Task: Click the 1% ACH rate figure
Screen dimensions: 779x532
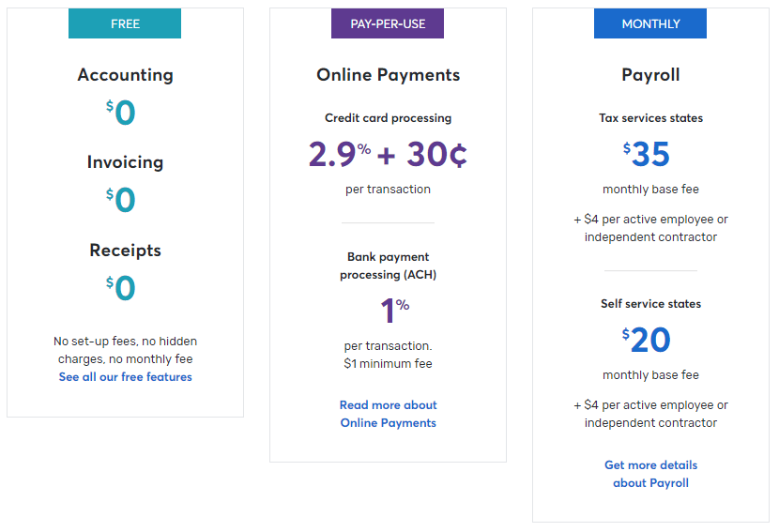Action: [395, 311]
